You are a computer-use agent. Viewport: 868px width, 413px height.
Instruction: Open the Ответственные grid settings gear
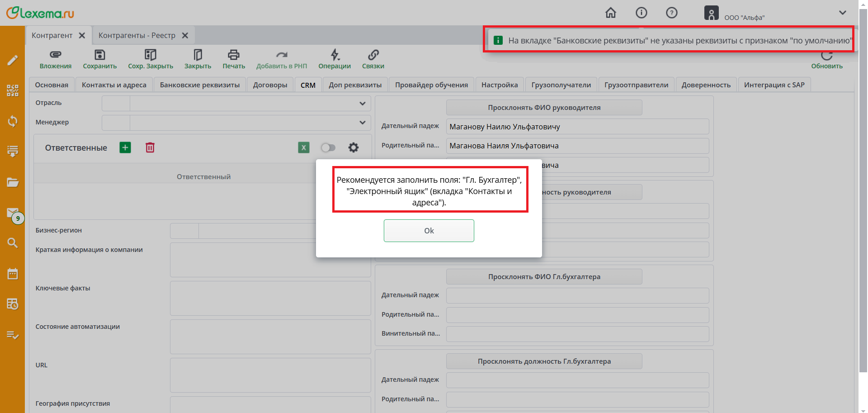click(354, 147)
